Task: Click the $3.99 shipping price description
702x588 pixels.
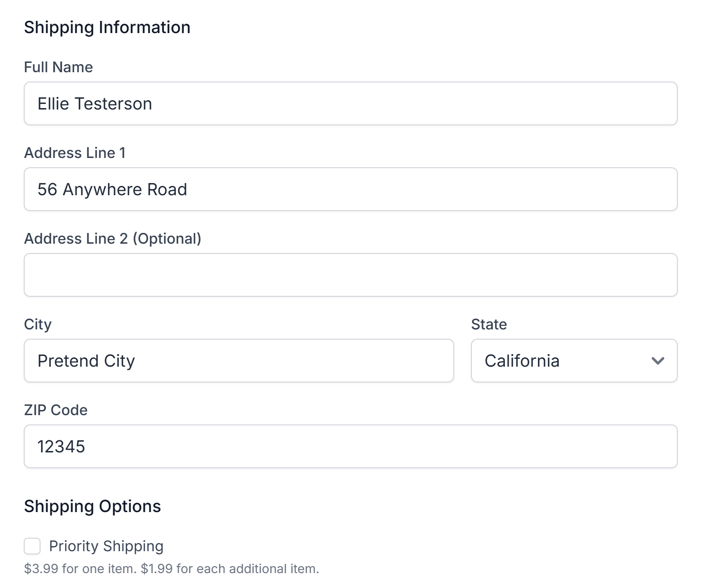Action: pyautogui.click(x=171, y=569)
